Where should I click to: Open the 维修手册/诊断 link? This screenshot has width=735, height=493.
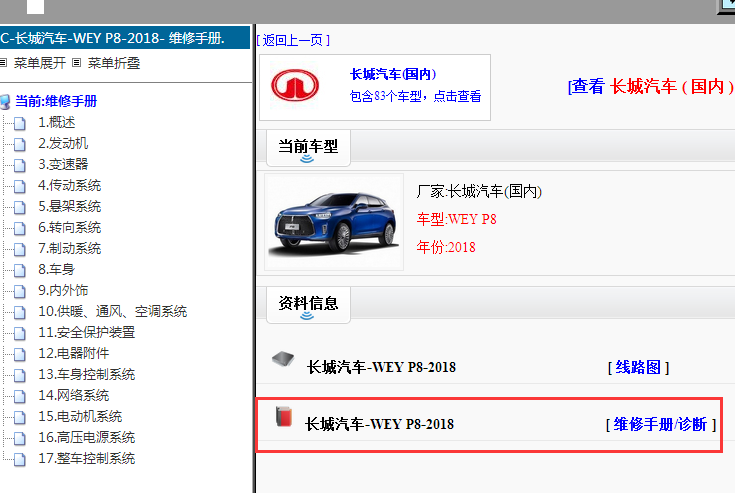tap(660, 424)
